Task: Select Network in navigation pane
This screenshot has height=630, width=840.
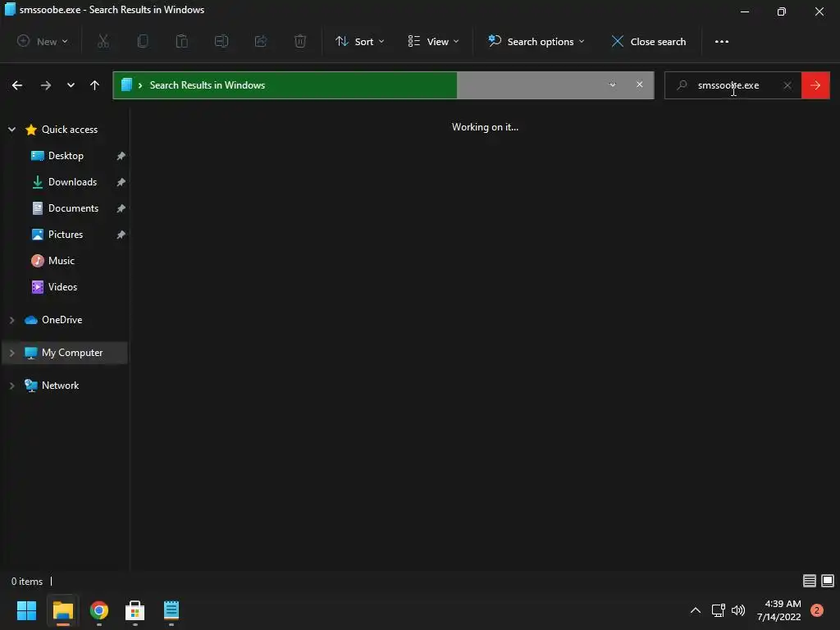Action: click(60, 386)
